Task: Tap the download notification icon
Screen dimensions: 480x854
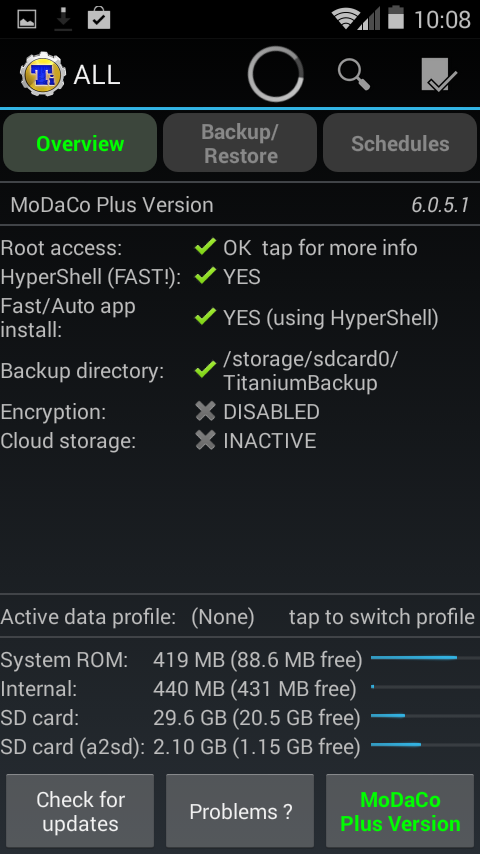Action: (x=63, y=19)
